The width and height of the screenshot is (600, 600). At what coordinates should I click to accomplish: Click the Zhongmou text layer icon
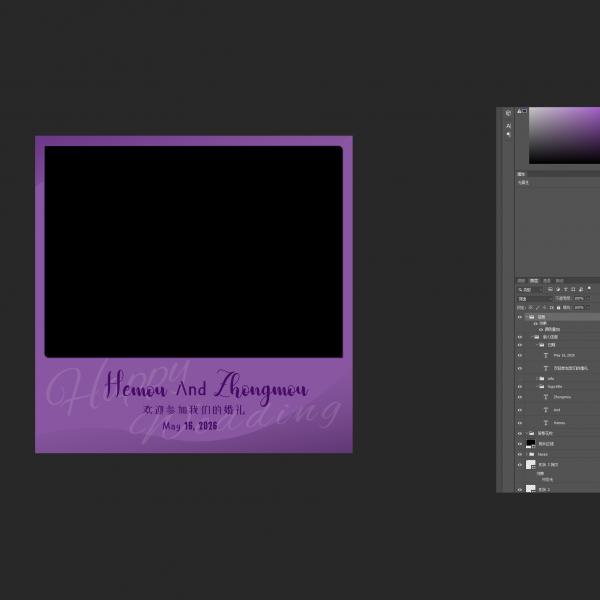[x=546, y=396]
